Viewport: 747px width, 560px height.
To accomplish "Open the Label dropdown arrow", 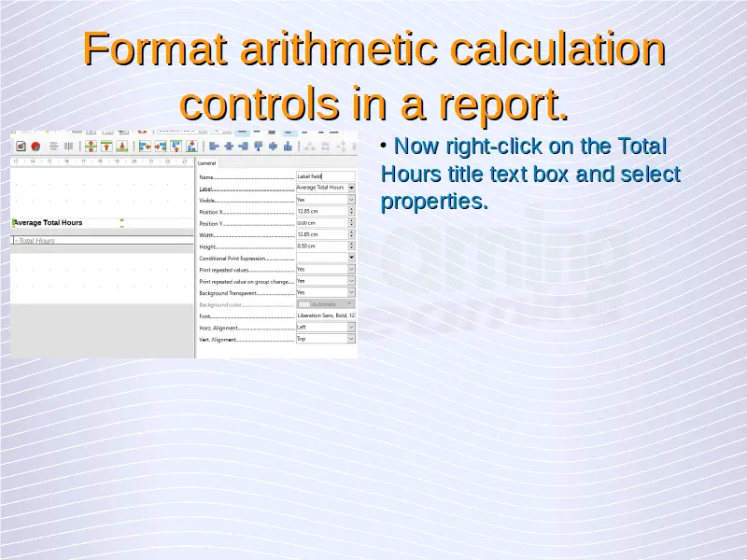I will (352, 188).
